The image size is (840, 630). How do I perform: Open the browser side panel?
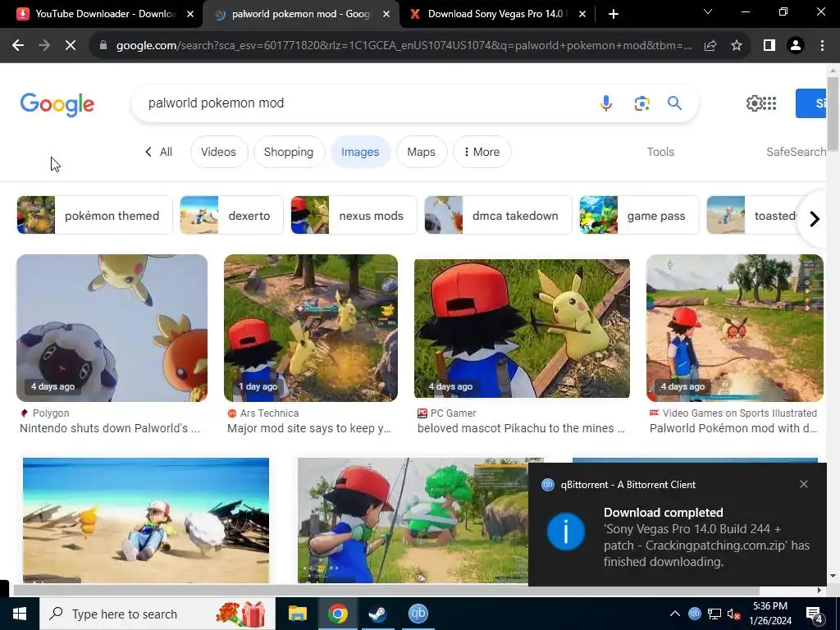[769, 46]
